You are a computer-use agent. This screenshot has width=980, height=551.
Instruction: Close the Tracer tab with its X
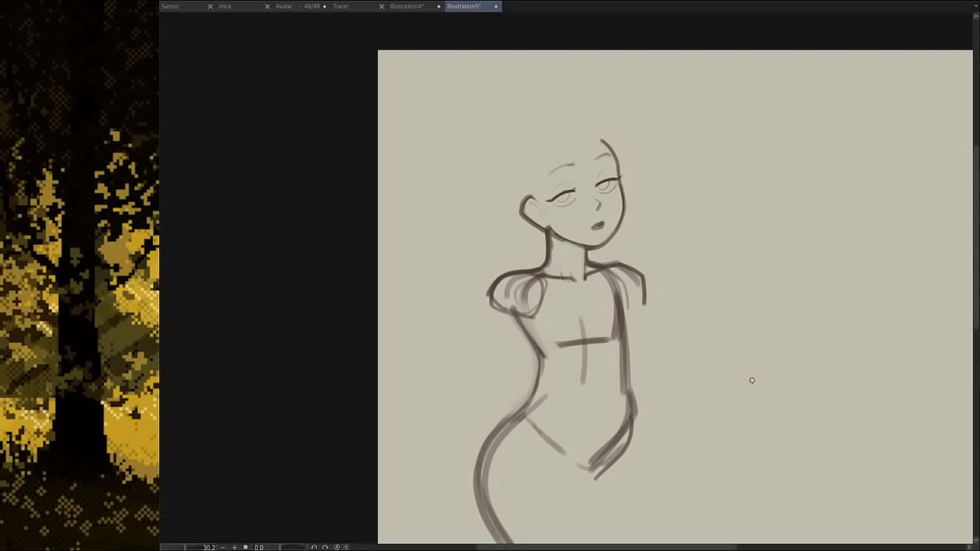381,6
